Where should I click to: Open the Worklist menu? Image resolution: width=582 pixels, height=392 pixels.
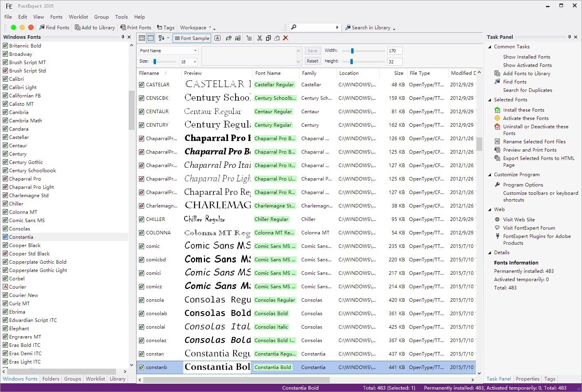point(78,17)
